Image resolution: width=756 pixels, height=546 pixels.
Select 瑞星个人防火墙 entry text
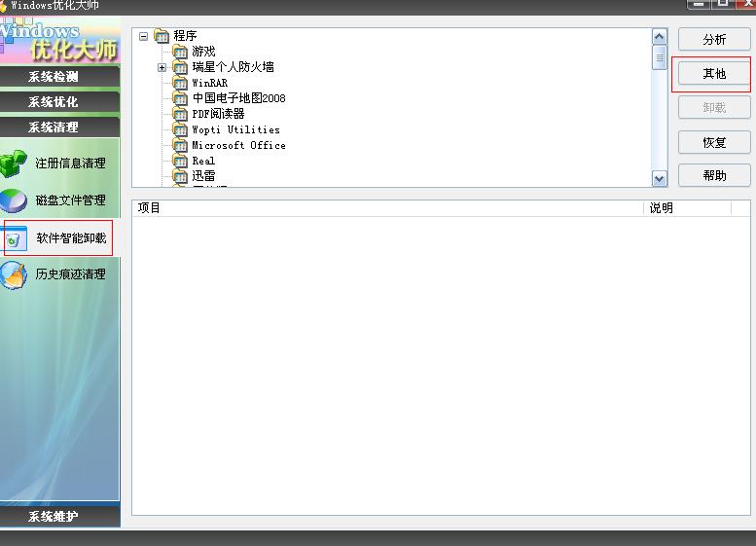click(233, 67)
